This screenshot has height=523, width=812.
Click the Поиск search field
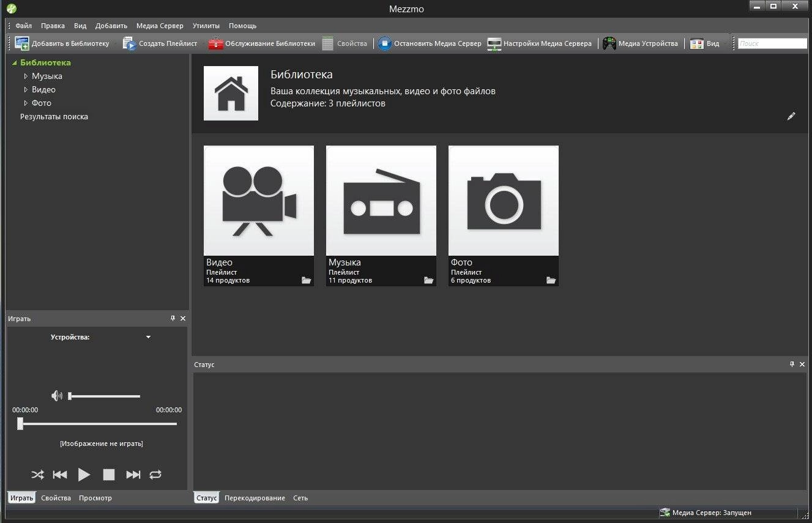tap(772, 43)
